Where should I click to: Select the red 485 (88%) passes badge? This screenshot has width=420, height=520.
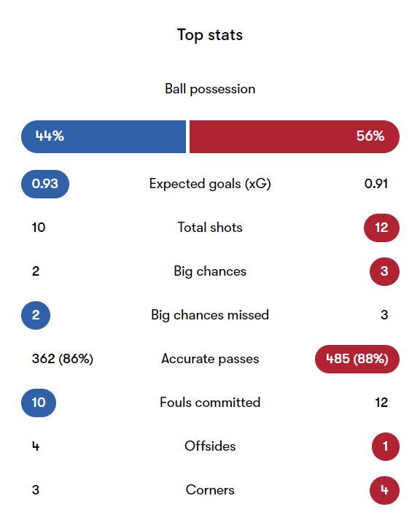(x=357, y=359)
